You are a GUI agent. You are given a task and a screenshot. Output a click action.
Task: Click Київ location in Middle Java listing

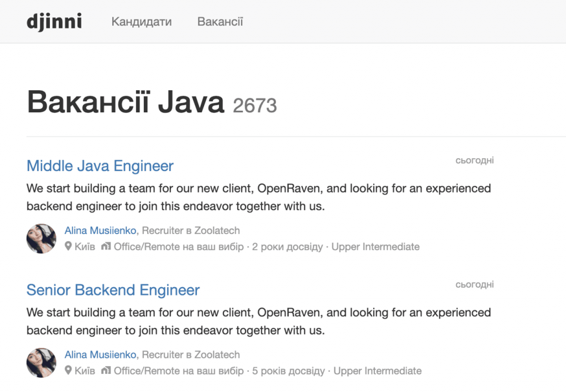85,247
